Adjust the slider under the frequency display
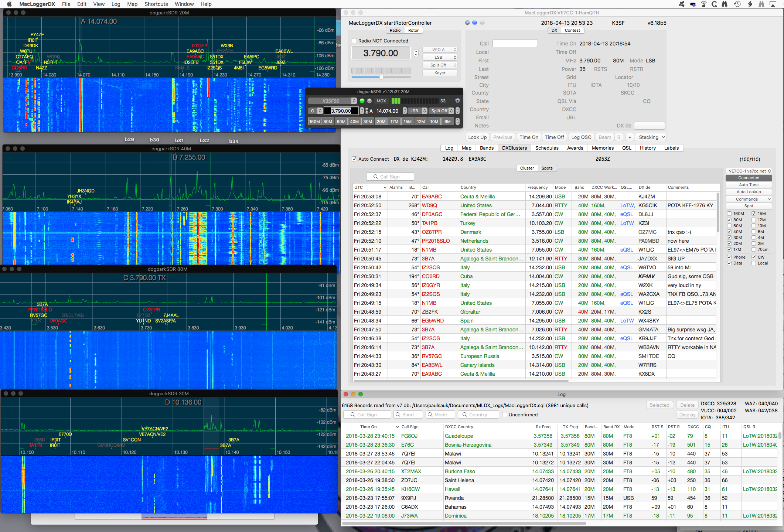 coord(381,77)
